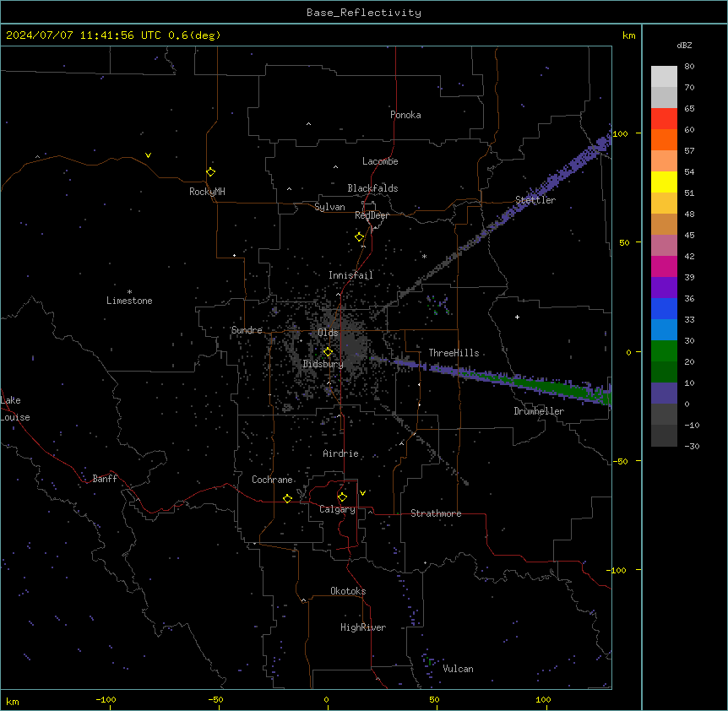Select the blue 33-36 dBZ legend swatch
Viewport: 728px width, 711px height.
tap(664, 308)
